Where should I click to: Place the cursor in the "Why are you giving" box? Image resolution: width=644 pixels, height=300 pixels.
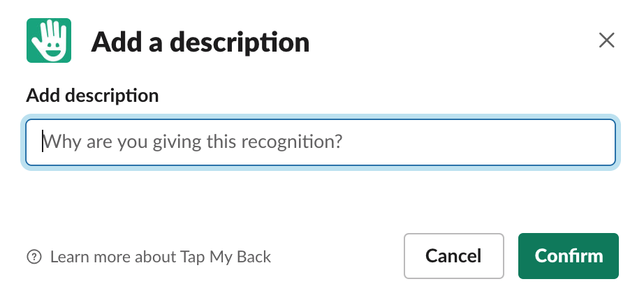(321, 142)
